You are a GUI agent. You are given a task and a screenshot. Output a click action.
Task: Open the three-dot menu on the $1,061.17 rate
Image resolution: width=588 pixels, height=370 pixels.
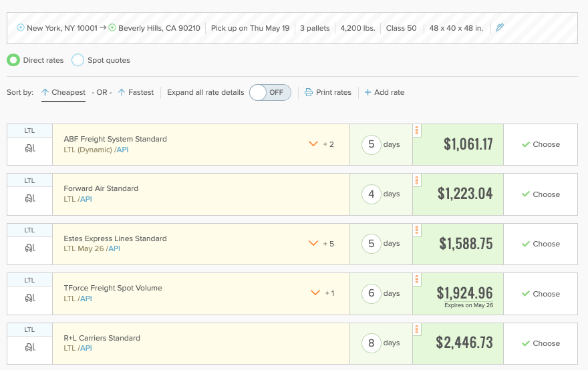(417, 130)
